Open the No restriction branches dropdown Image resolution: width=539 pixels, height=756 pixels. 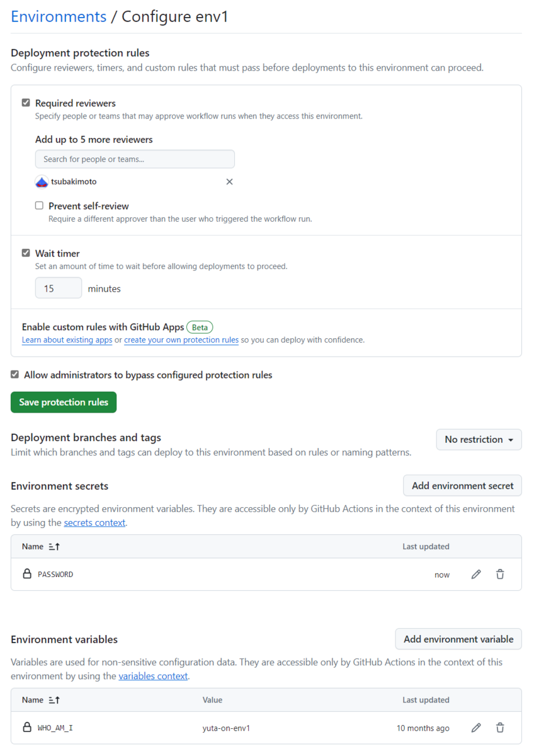coord(479,439)
